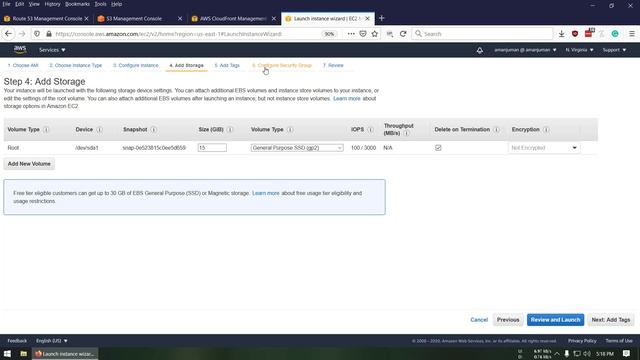640x360 pixels.
Task: Click the Launch instance wizard taskbar item
Action: click(65, 353)
